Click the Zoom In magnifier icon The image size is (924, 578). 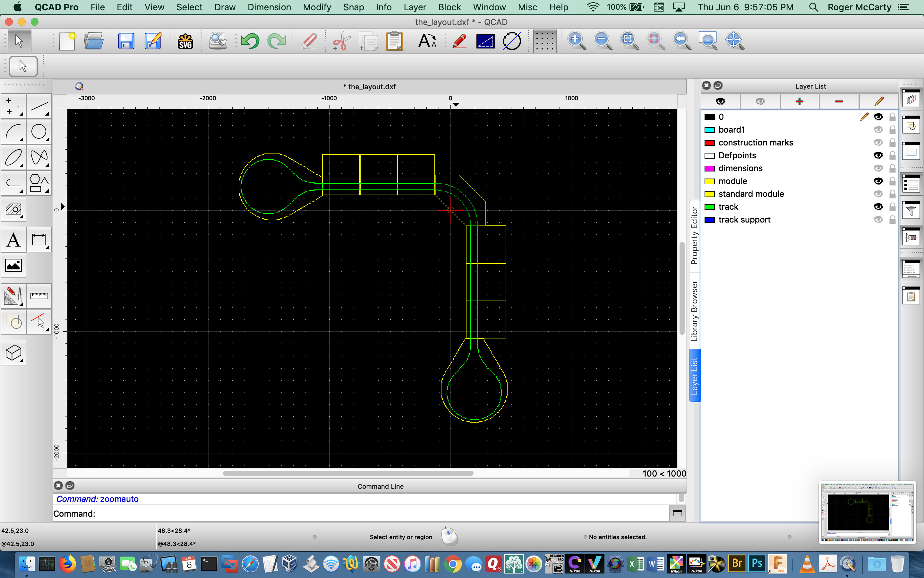[577, 40]
